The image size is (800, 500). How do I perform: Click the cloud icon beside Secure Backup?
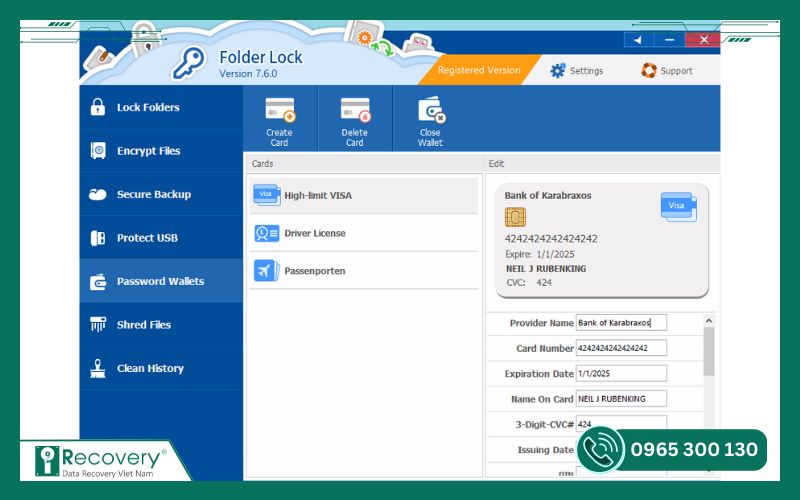97,194
